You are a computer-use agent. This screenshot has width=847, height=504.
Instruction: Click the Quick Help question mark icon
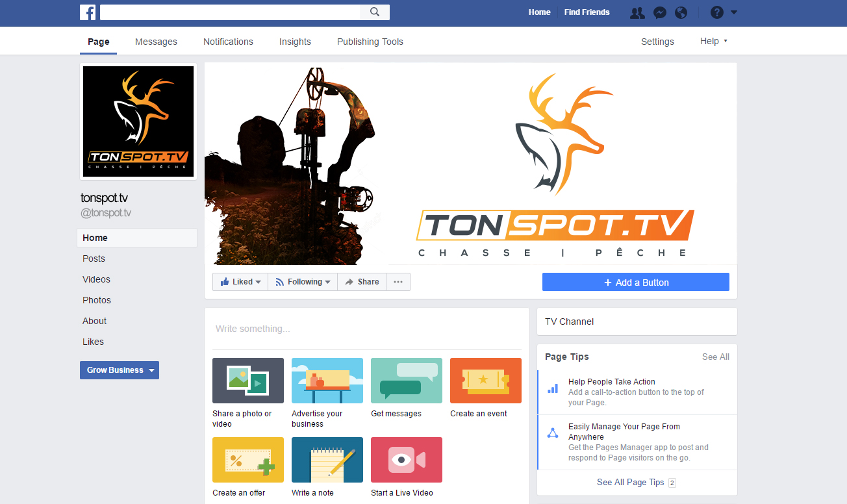tap(717, 12)
